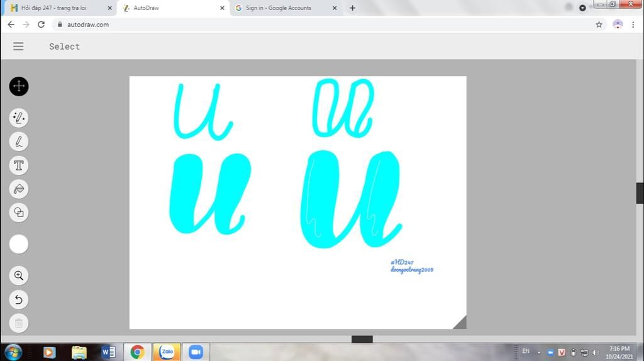Pick the freehand Draw pencil tool
The width and height of the screenshot is (644, 361).
point(19,142)
